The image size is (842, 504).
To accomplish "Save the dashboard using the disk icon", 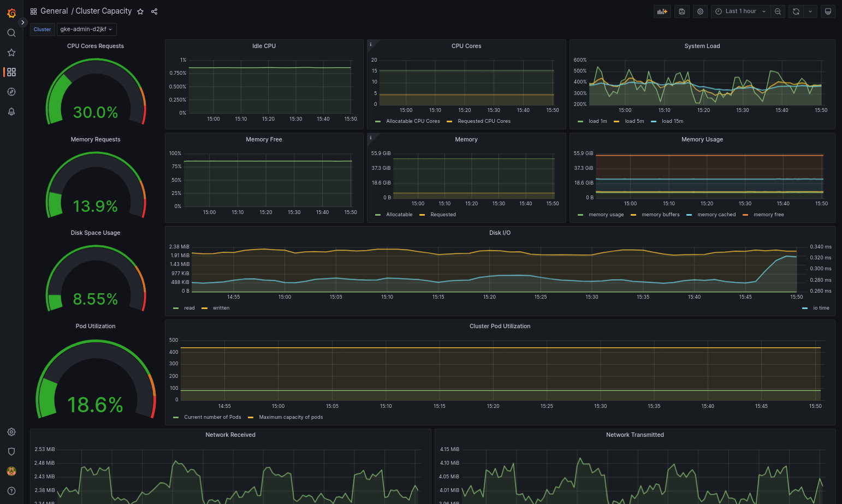I will pos(681,11).
